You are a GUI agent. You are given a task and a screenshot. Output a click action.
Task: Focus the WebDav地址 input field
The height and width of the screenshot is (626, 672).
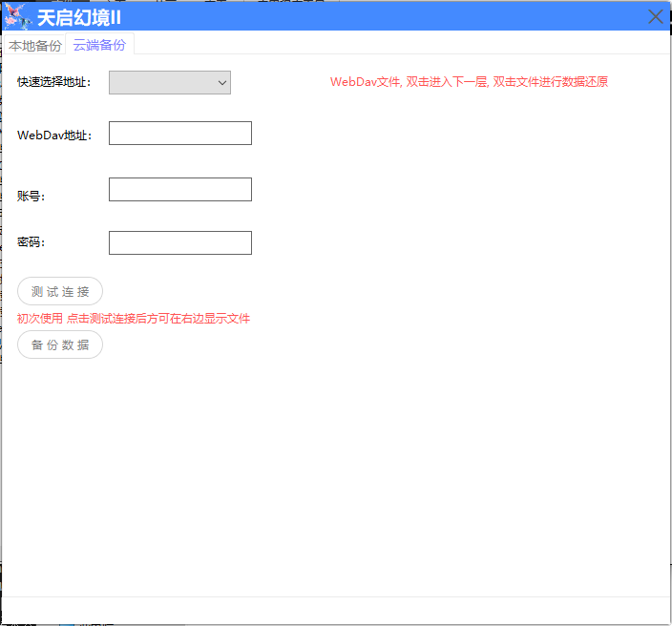point(180,134)
